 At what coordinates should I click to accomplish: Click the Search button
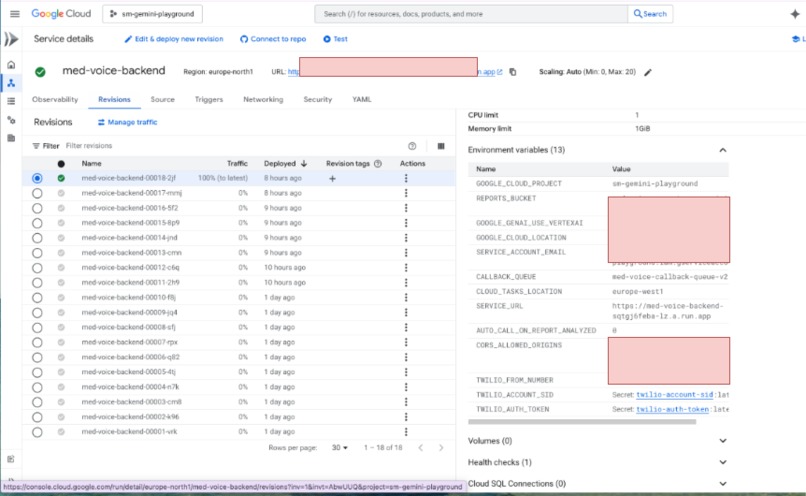(650, 14)
